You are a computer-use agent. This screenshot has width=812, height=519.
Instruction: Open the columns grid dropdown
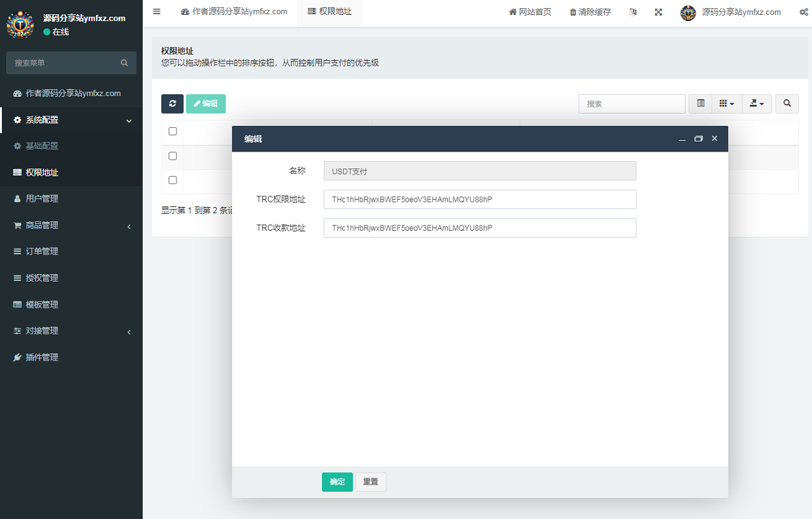pos(726,104)
